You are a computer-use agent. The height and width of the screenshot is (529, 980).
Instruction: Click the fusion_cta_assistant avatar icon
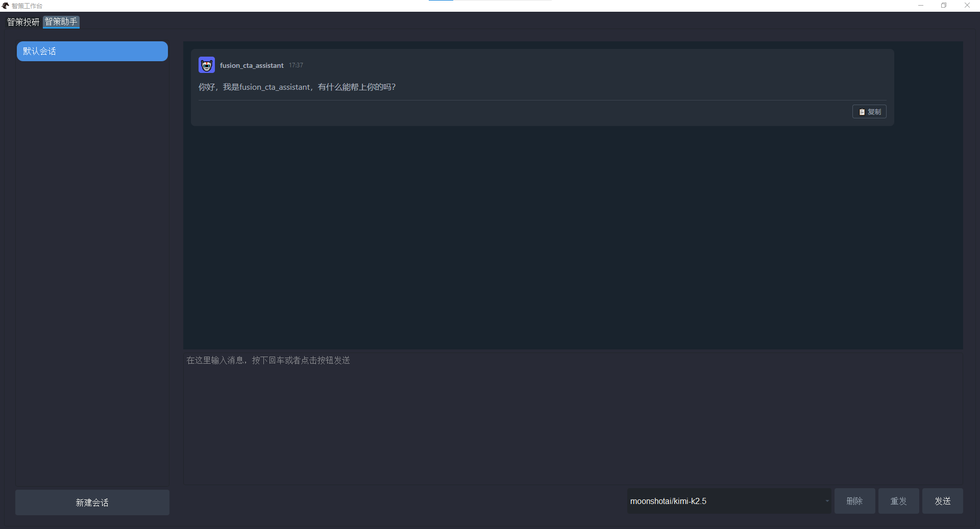pos(207,65)
